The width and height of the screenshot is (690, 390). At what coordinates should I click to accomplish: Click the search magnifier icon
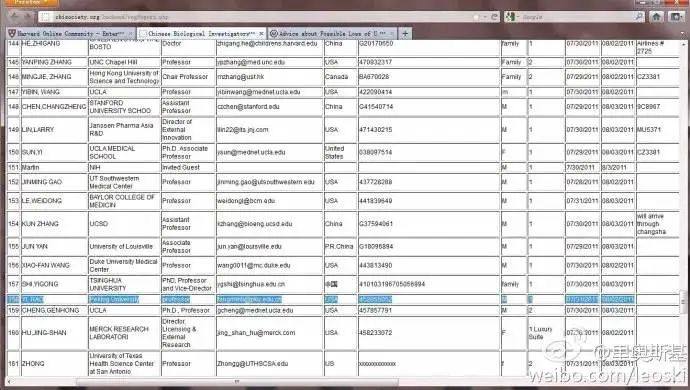point(639,17)
